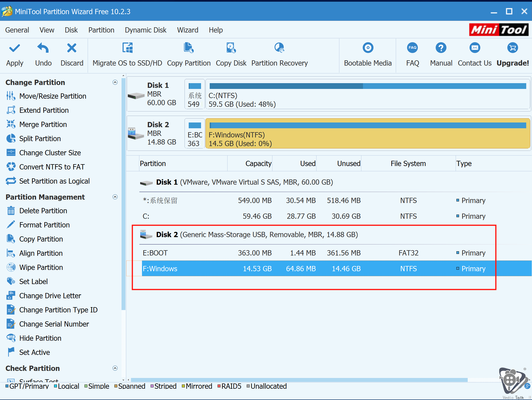Click Copy Partition in sidebar
This screenshot has width=532, height=400.
click(x=34, y=239)
